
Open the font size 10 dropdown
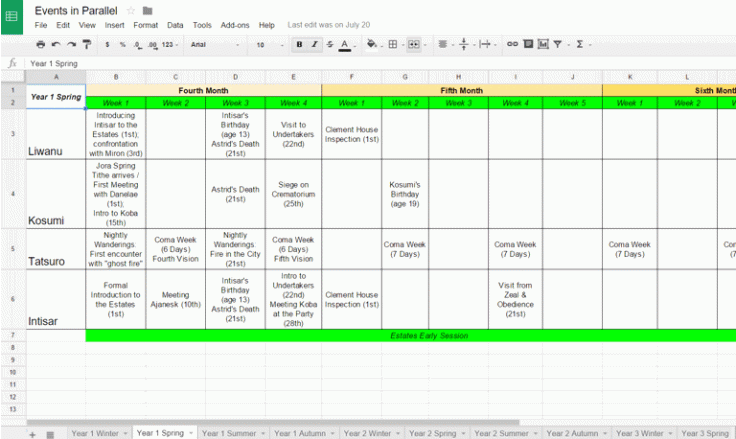(269, 45)
